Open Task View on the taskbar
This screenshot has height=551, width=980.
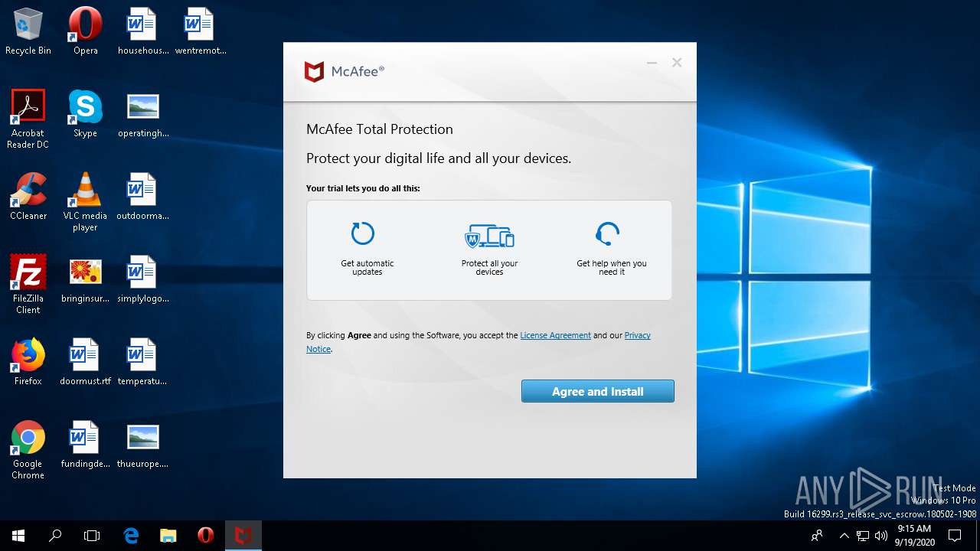click(92, 536)
